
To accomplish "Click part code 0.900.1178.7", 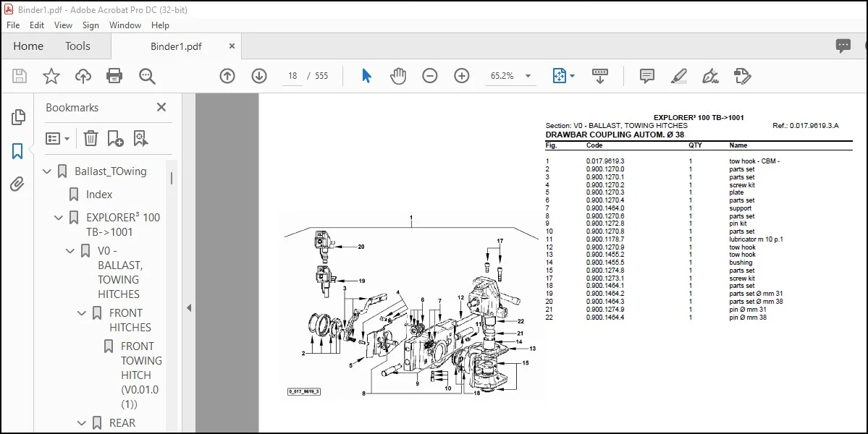I will (x=605, y=239).
